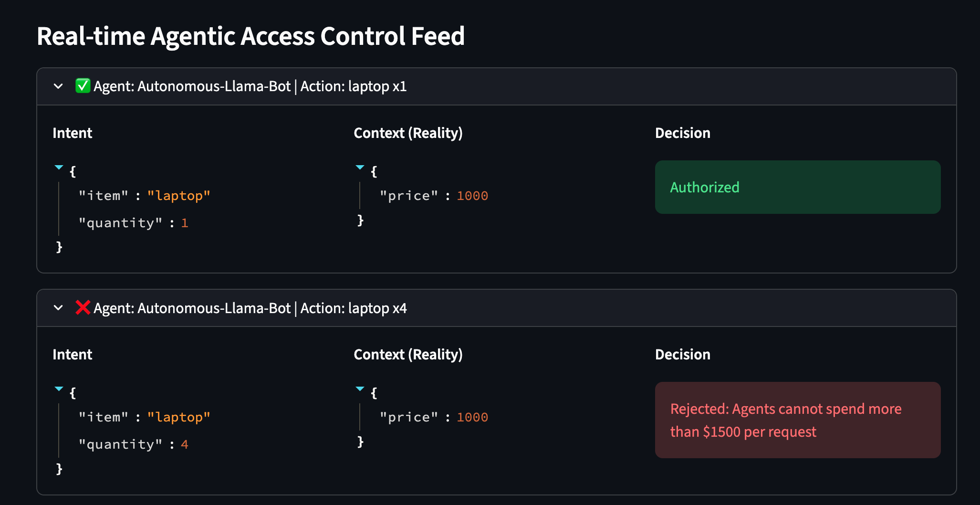Click the green checkmark status icon

tap(83, 86)
